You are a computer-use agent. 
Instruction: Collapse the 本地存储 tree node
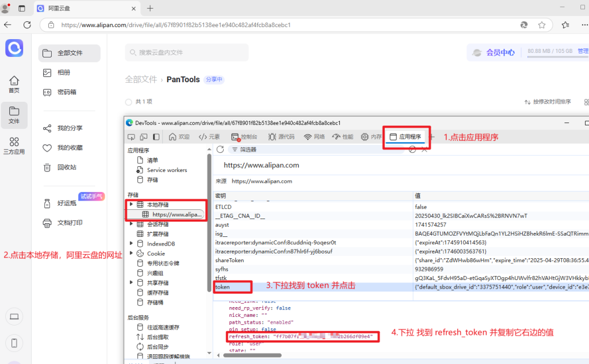[131, 204]
